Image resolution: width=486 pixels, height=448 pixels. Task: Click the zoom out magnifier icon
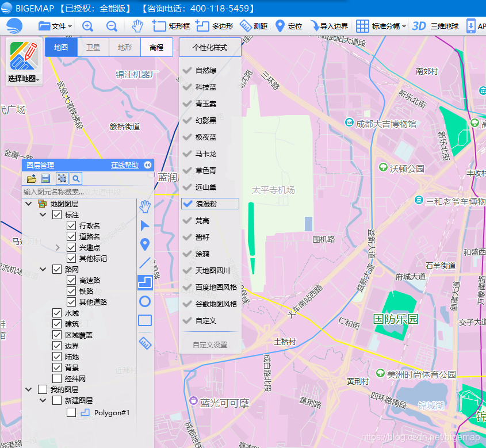112,26
